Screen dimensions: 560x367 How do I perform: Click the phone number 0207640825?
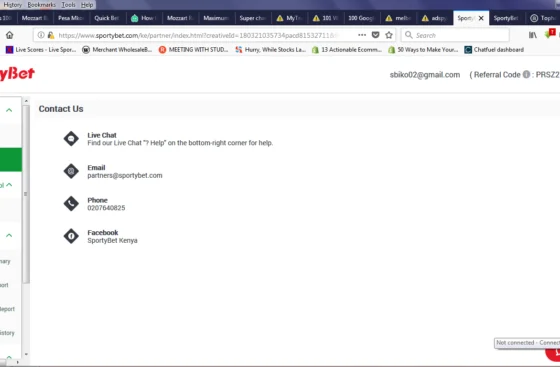[x=106, y=208]
